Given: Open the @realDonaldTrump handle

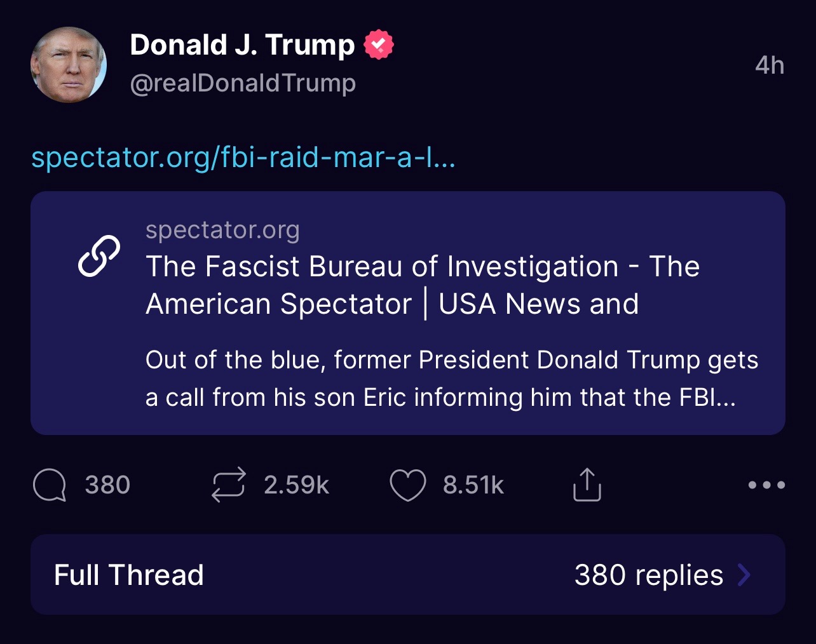Looking at the screenshot, I should coord(243,83).
